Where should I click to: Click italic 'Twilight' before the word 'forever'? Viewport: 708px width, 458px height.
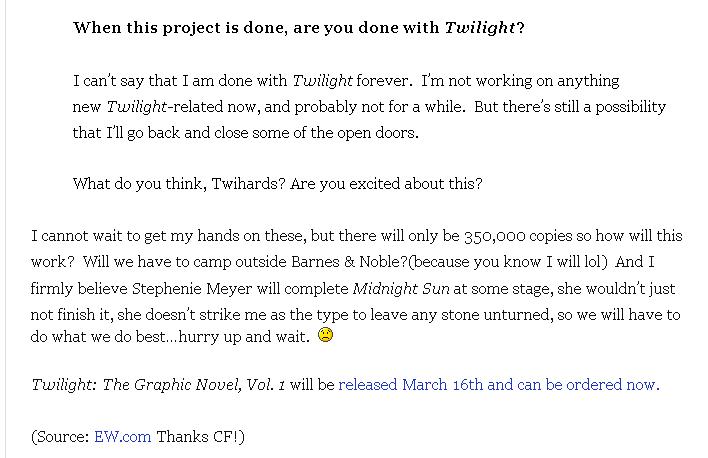(x=322, y=81)
